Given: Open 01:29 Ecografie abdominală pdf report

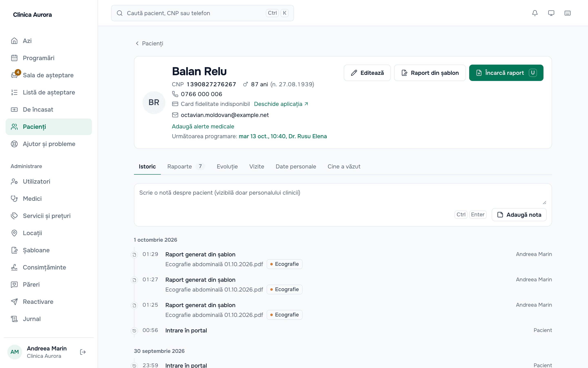Looking at the screenshot, I should click(x=214, y=264).
